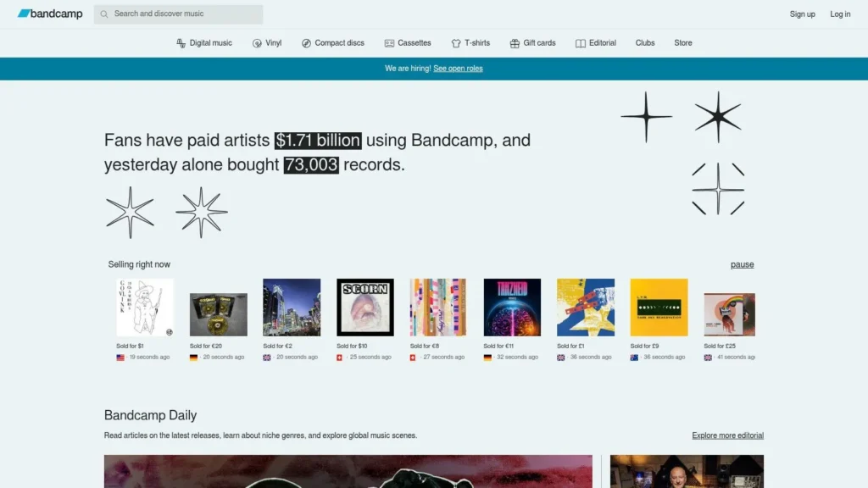The image size is (868, 488).
Task: Click the Australian flag under Sold for £9
Action: click(x=634, y=358)
